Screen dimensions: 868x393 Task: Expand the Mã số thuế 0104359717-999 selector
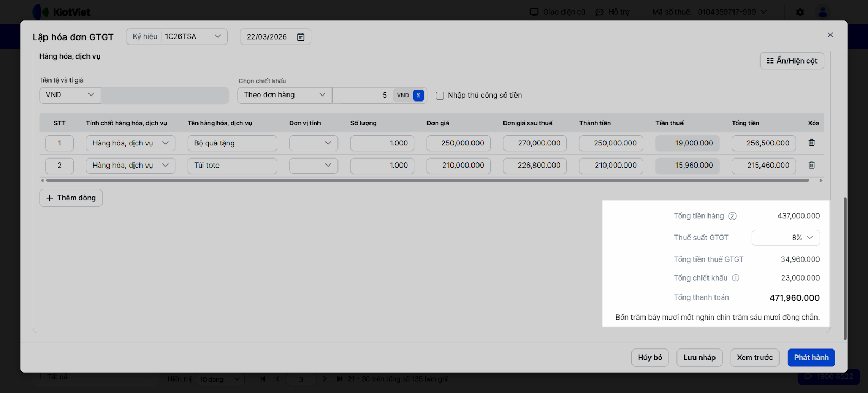click(x=710, y=12)
